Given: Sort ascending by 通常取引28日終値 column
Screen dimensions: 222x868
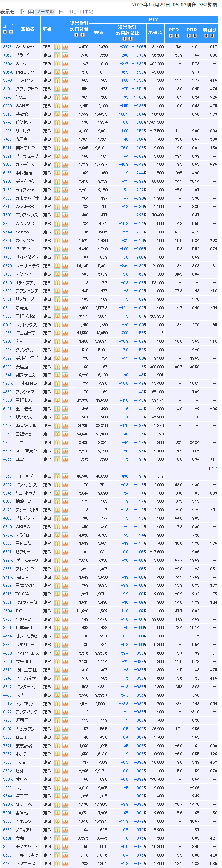Looking at the screenshot, I should point(77,34).
